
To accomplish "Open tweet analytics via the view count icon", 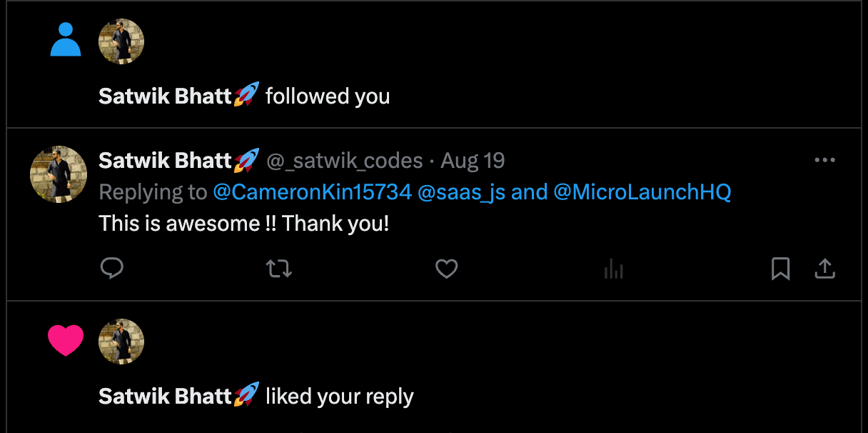I will [613, 269].
